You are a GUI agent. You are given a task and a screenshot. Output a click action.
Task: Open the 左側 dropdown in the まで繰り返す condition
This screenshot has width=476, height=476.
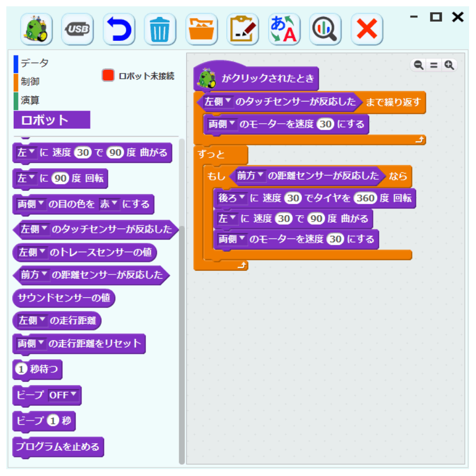tap(218, 102)
